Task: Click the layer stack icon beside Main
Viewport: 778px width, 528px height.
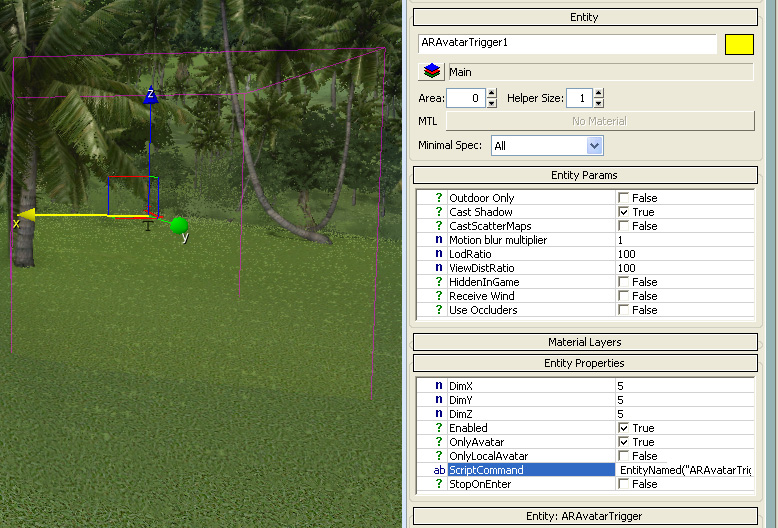Action: click(x=431, y=71)
